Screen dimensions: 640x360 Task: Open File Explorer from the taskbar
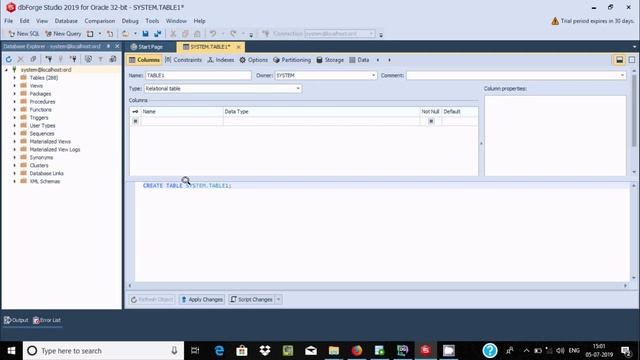tap(334, 351)
